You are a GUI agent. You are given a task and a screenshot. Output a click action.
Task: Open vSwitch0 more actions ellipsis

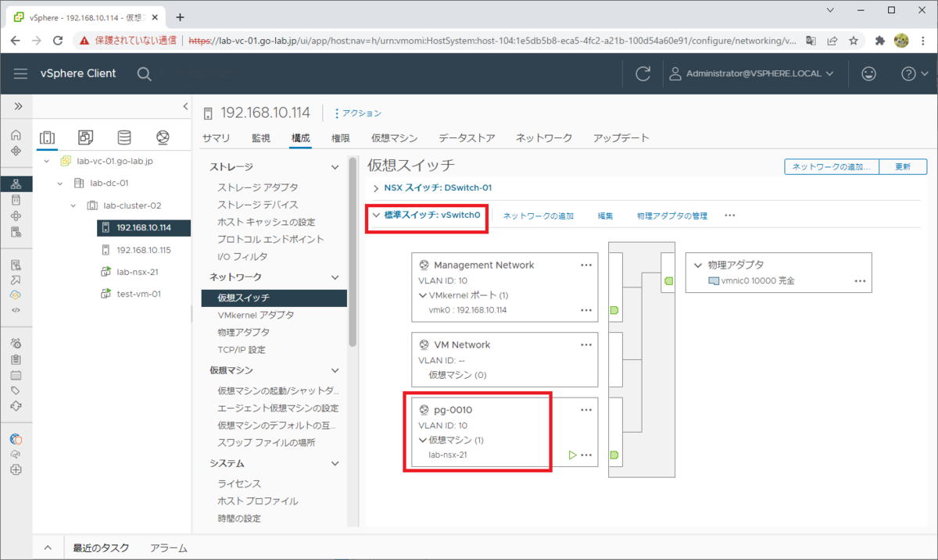tap(730, 215)
